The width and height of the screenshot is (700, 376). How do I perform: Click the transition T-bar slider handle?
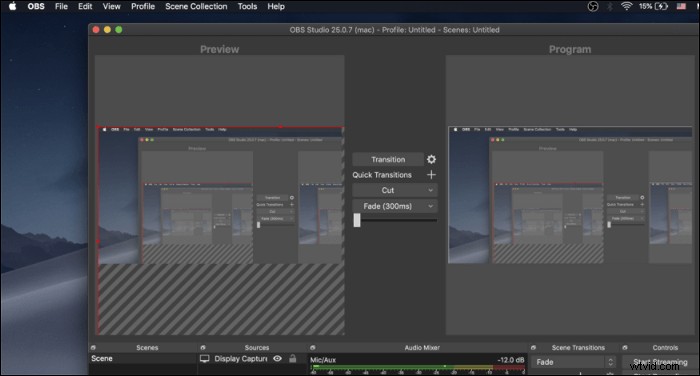(x=357, y=220)
